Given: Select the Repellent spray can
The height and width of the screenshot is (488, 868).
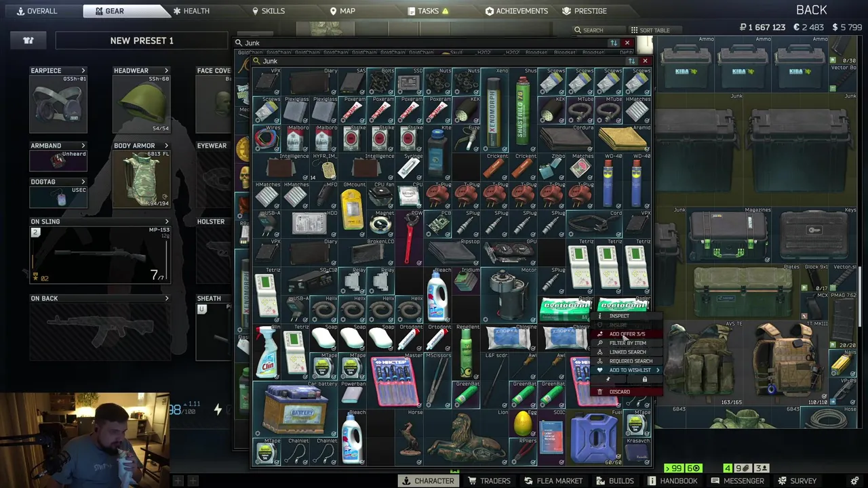Looking at the screenshot, I should pyautogui.click(x=466, y=352).
